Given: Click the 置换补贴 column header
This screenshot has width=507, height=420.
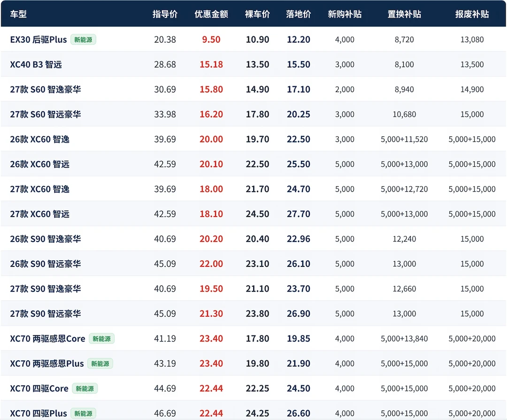Looking at the screenshot, I should coord(404,14).
